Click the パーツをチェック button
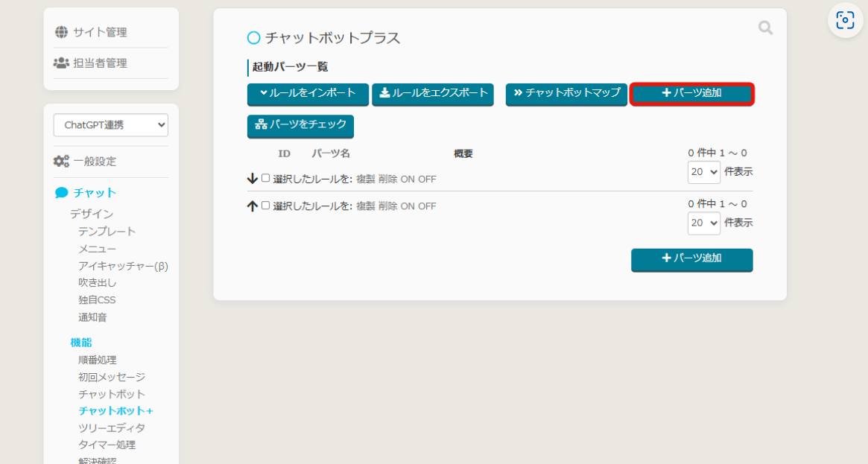 (300, 125)
